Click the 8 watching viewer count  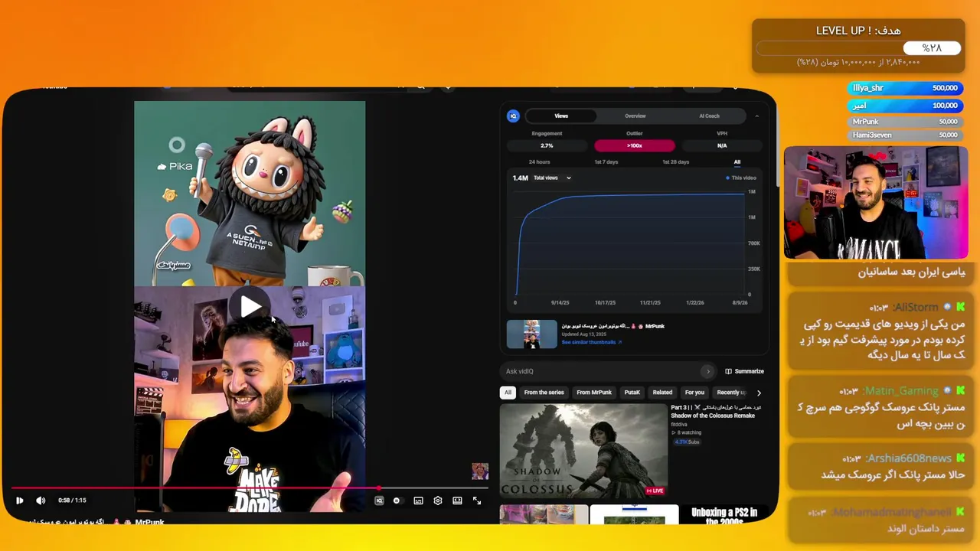tap(688, 432)
